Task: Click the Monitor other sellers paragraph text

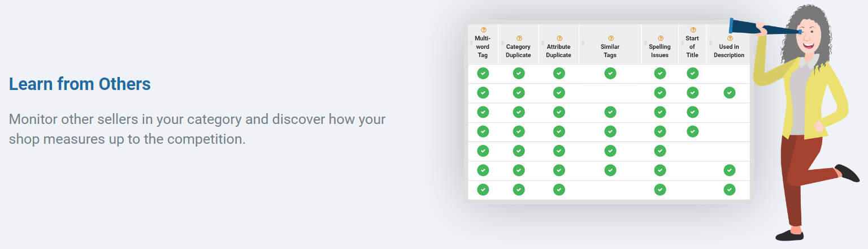Action: 197,129
